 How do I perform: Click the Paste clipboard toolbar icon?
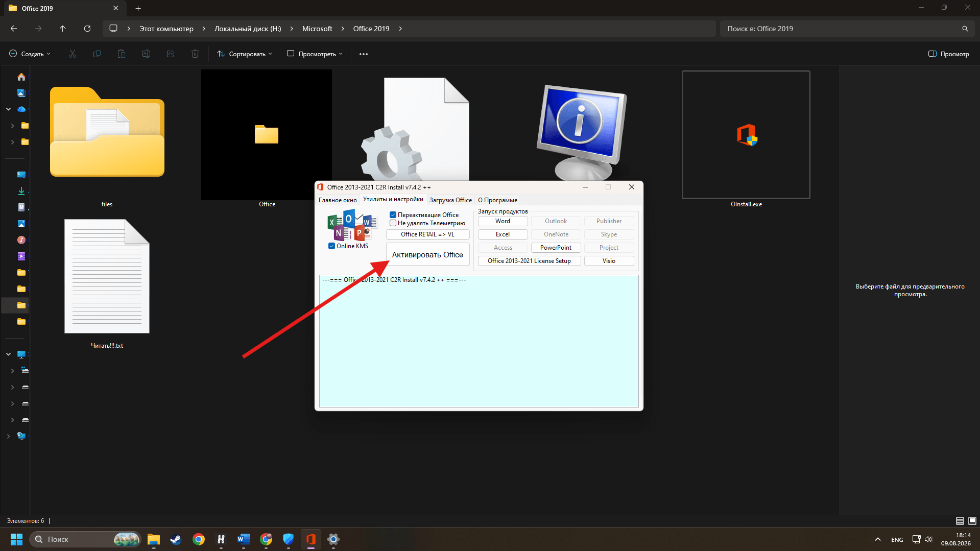coord(122,54)
